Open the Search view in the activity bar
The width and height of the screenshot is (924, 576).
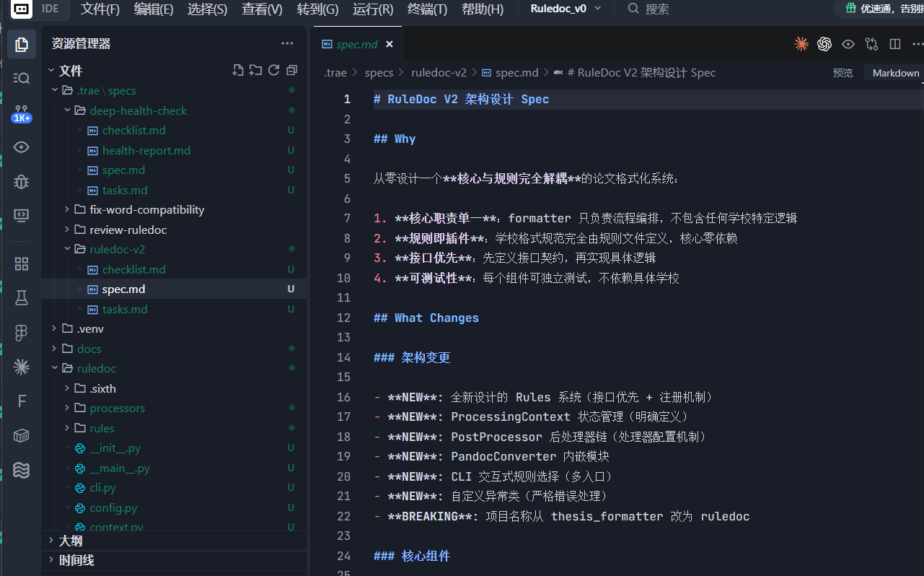click(22, 78)
